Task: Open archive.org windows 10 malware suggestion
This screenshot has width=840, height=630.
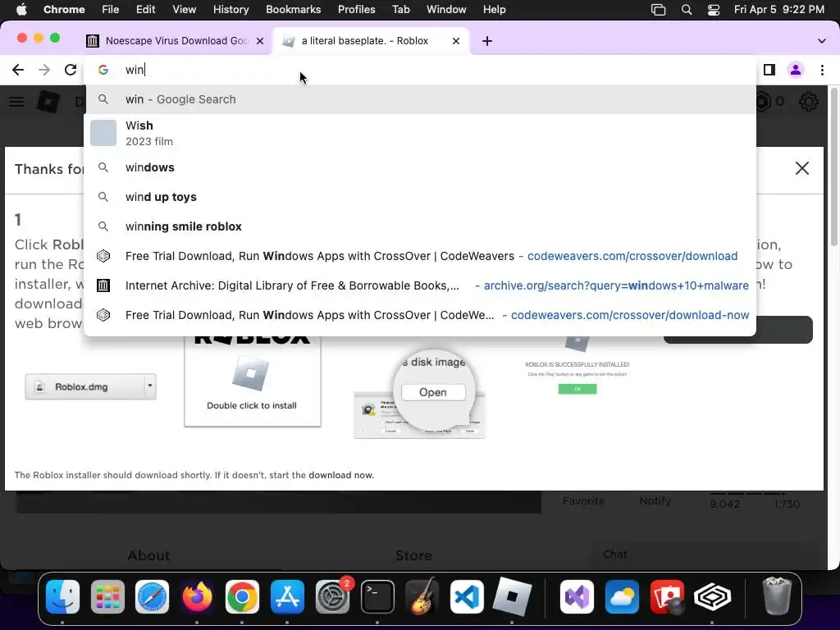Action: pyautogui.click(x=419, y=285)
